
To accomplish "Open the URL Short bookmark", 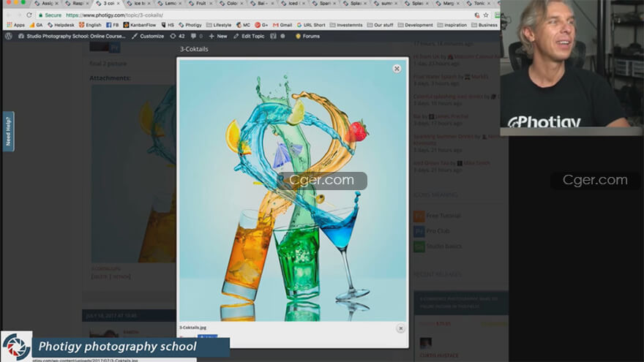I will [311, 25].
